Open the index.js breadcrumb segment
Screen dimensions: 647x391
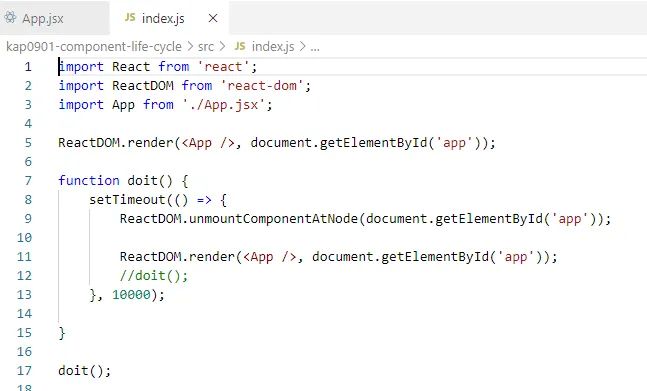273,47
